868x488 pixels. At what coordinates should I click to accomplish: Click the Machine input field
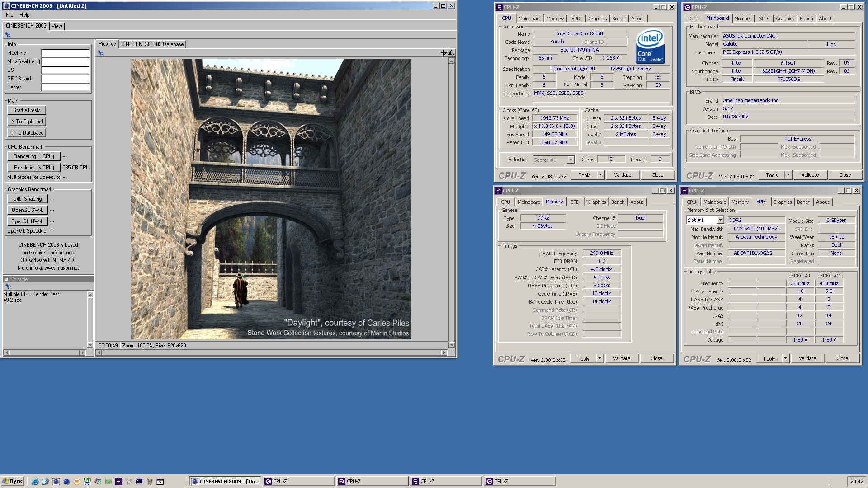66,53
